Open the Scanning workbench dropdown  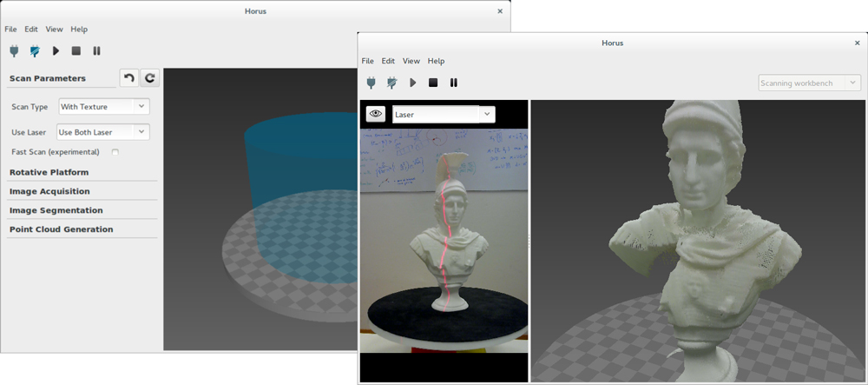click(x=809, y=83)
